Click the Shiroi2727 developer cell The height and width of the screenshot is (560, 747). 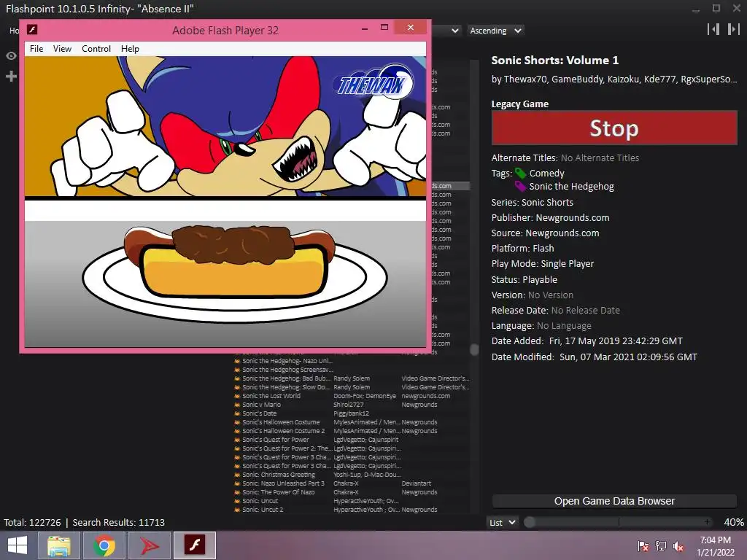(348, 405)
